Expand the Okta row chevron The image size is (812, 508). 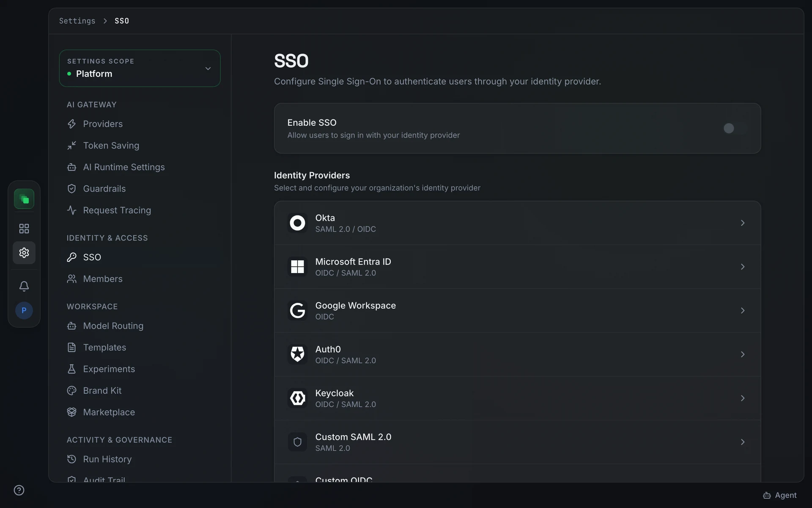(743, 223)
